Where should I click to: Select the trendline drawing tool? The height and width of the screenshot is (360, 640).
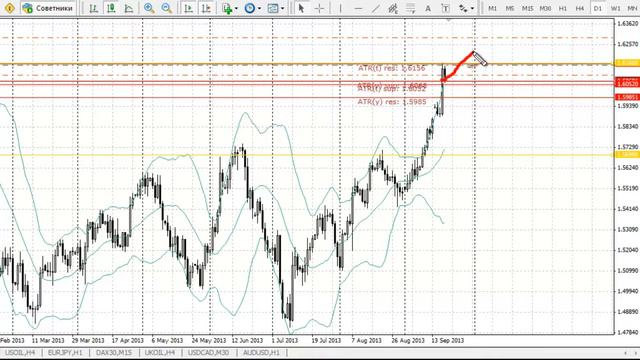[x=376, y=8]
